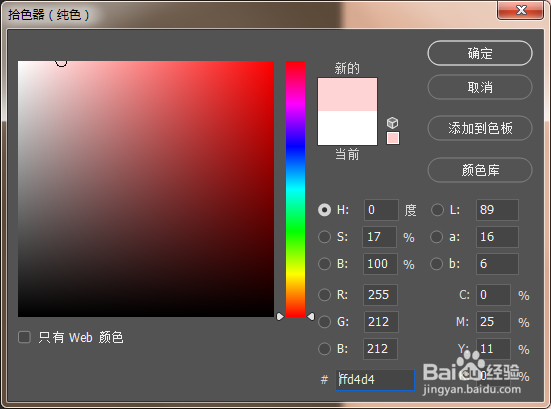This screenshot has width=551, height=409.
Task: Select the L lightness radio button
Action: 437,210
